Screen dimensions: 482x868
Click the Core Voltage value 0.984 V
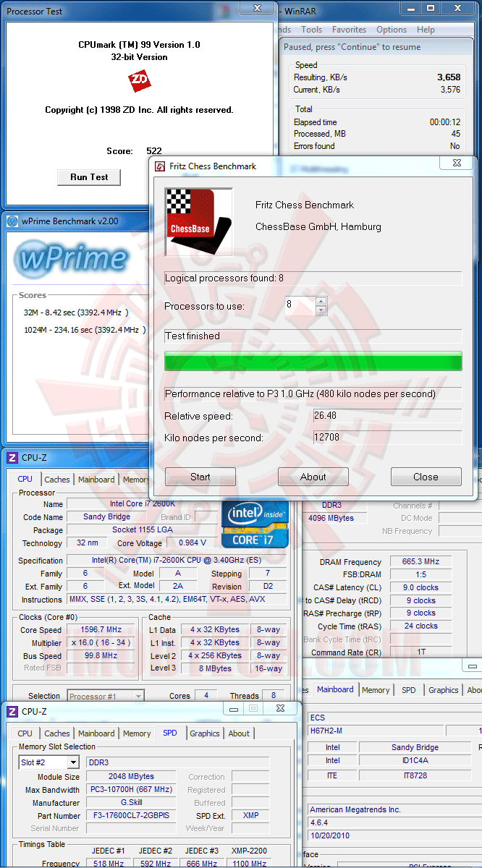point(192,542)
